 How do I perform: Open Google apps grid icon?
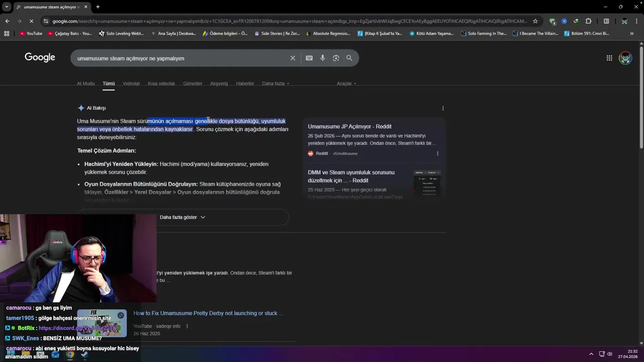609,58
